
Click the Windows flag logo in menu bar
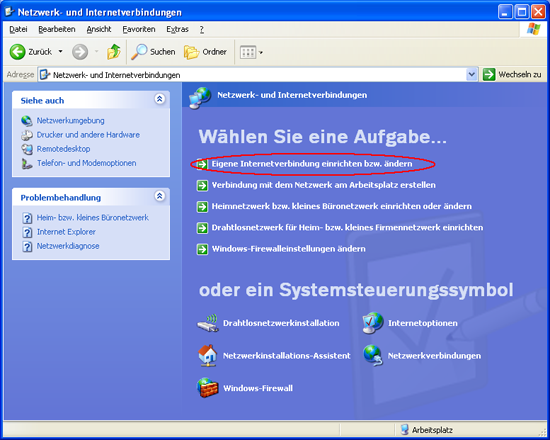[534, 29]
